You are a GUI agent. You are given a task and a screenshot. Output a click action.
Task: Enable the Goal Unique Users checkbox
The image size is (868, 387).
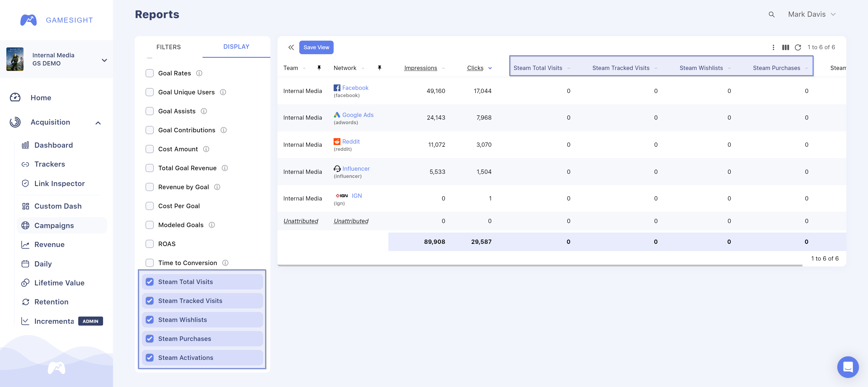150,92
